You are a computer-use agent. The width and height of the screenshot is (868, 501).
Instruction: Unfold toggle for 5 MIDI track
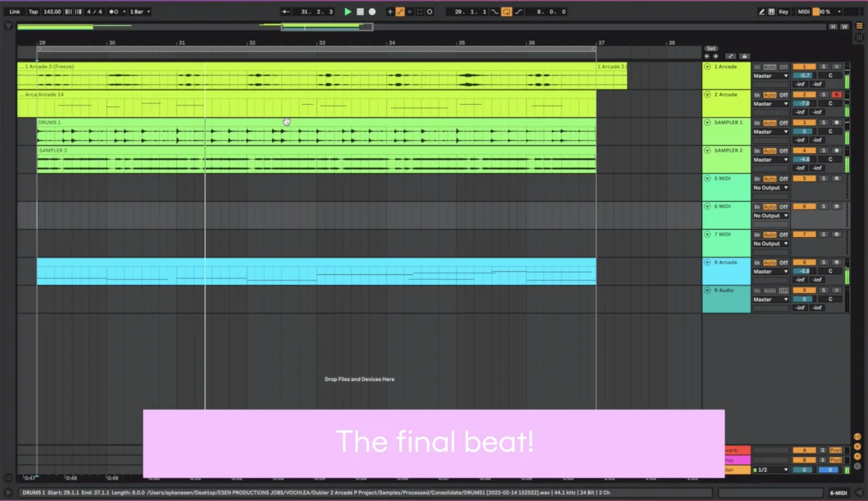707,179
